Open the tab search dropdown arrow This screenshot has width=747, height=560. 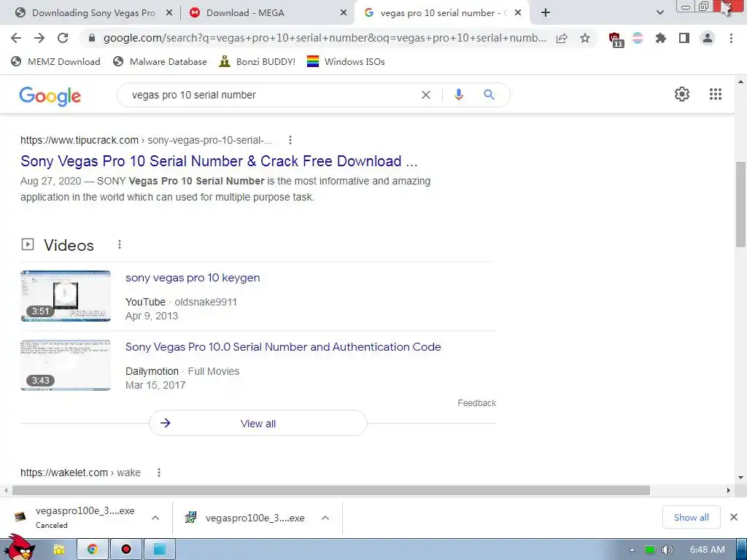[659, 13]
